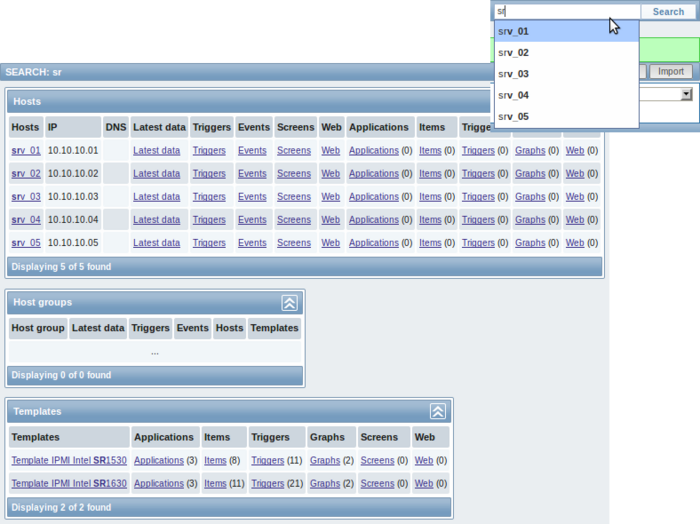
Task: View Events for srv_05
Action: tap(252, 243)
